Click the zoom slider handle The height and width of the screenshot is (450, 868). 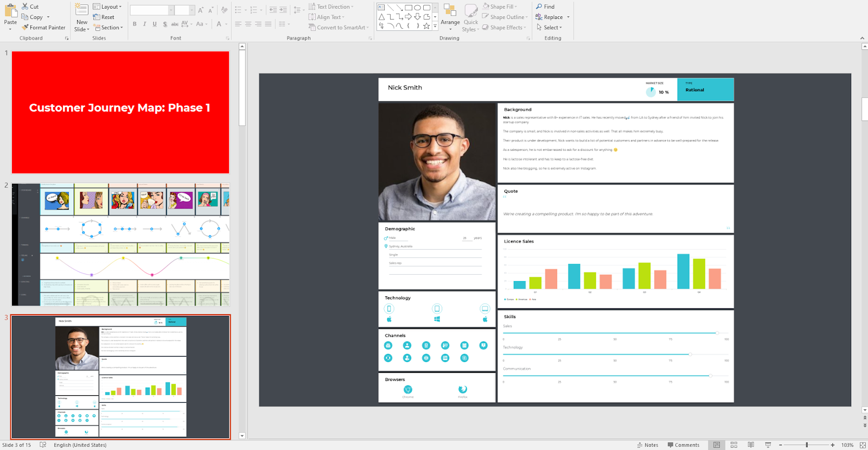(x=807, y=445)
